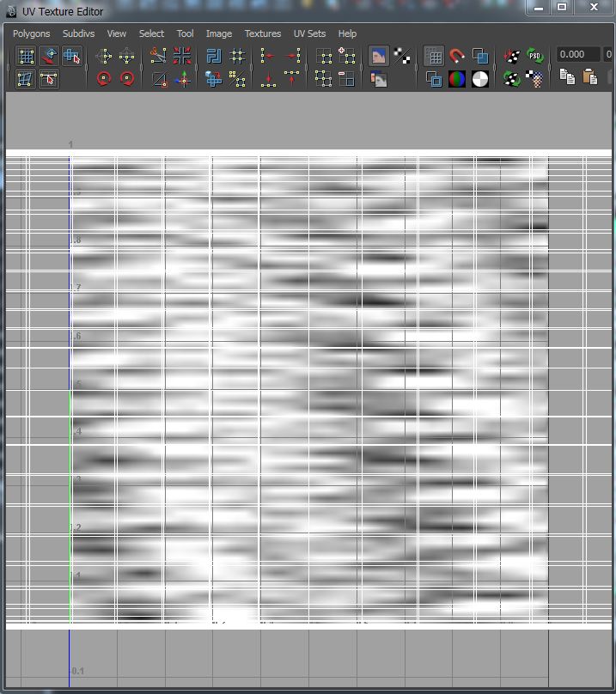
Task: Force editor texture rebake
Action: pyautogui.click(x=512, y=79)
